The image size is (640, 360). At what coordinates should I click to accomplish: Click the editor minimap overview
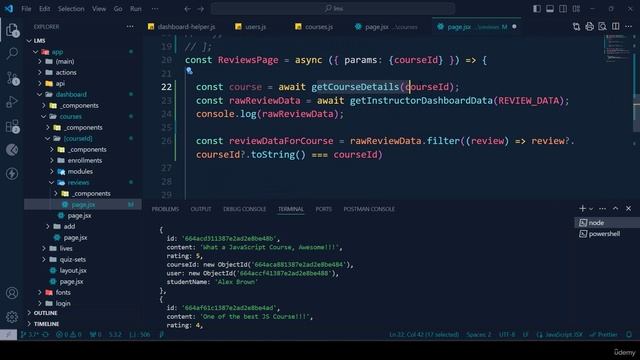click(618, 49)
